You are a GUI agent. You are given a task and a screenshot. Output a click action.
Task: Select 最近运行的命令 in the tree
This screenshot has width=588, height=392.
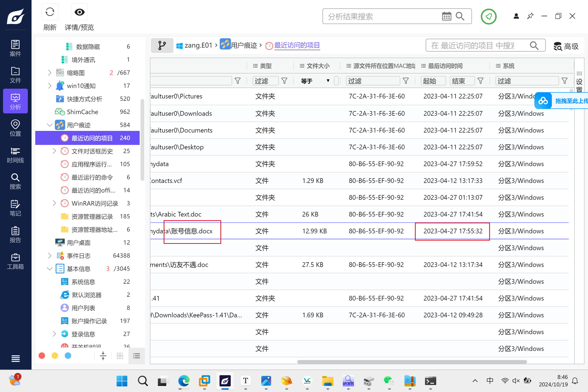click(88, 177)
